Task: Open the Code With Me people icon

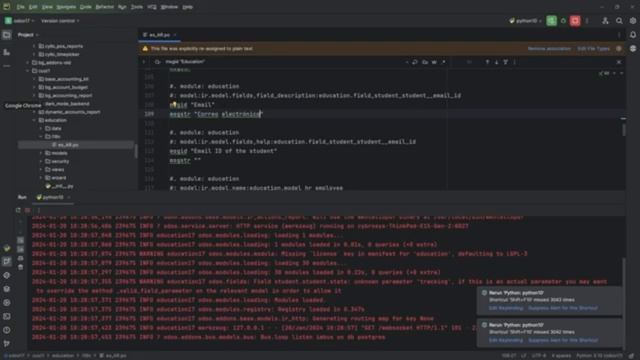Action: [605, 21]
